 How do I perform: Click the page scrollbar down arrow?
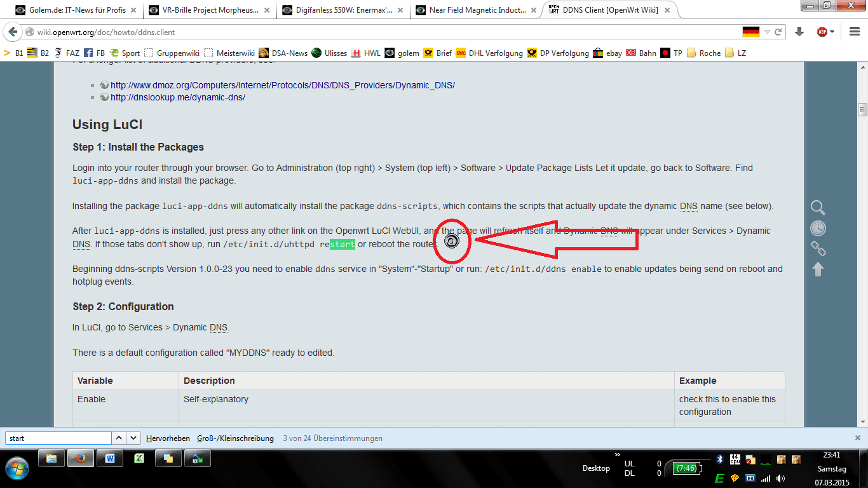[x=862, y=422]
